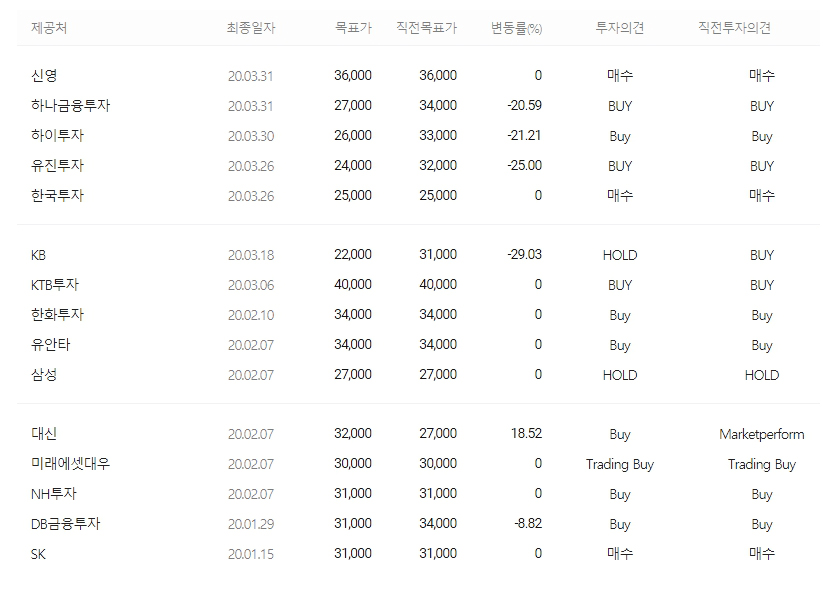Select the NH투자 provider name

tap(53, 494)
